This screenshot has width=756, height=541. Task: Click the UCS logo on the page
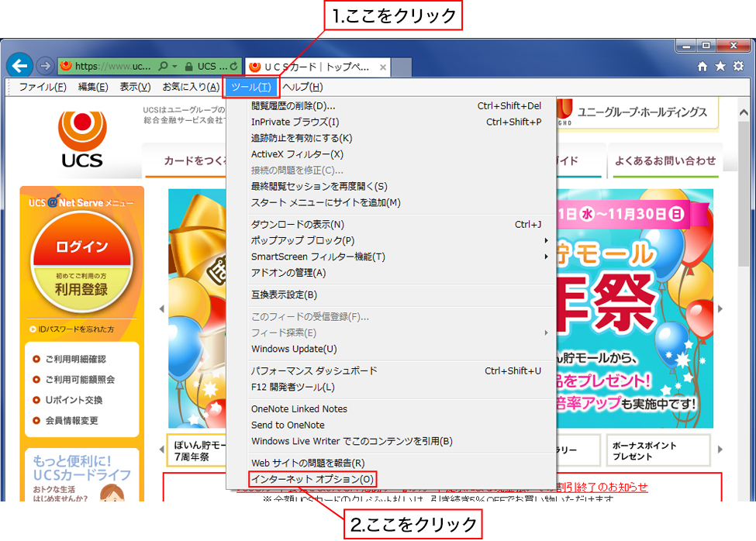pos(82,140)
